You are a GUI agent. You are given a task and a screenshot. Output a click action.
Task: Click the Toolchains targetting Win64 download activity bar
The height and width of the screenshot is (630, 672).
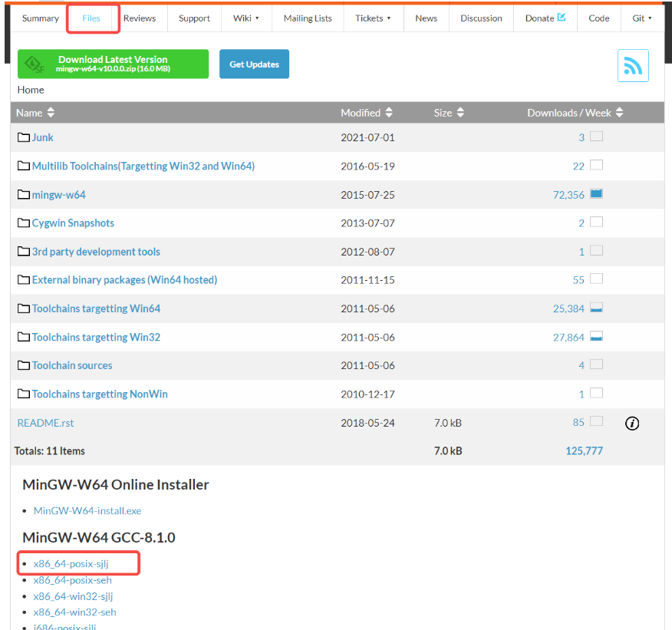tap(596, 308)
